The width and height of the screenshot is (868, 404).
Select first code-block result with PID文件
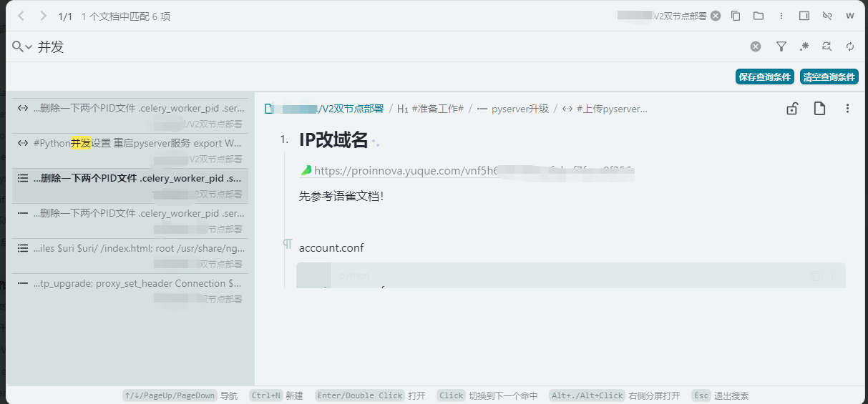pos(130,115)
